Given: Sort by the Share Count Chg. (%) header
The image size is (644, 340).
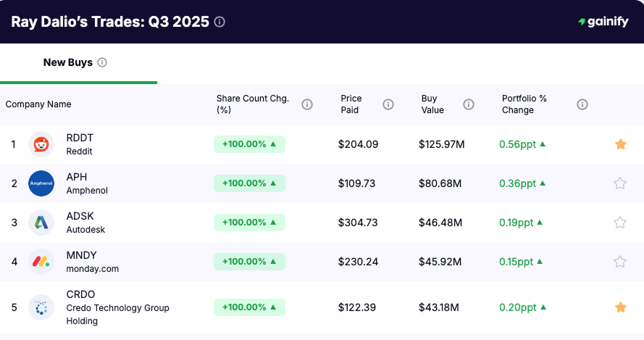Looking at the screenshot, I should (x=253, y=104).
